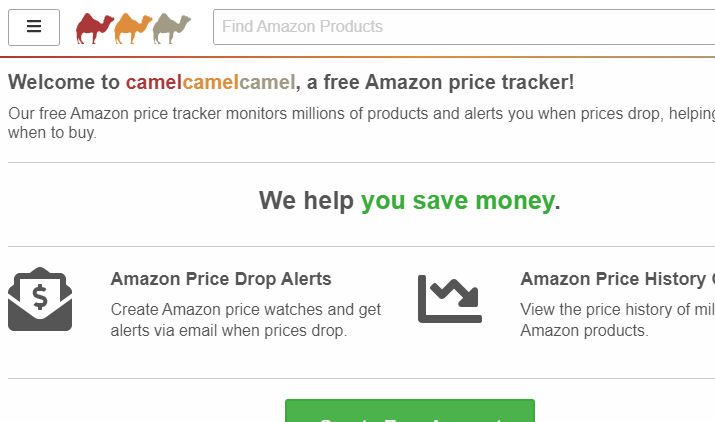The width and height of the screenshot is (715, 422).
Task: Click the 'Welcome to' heading text
Action: (64, 83)
